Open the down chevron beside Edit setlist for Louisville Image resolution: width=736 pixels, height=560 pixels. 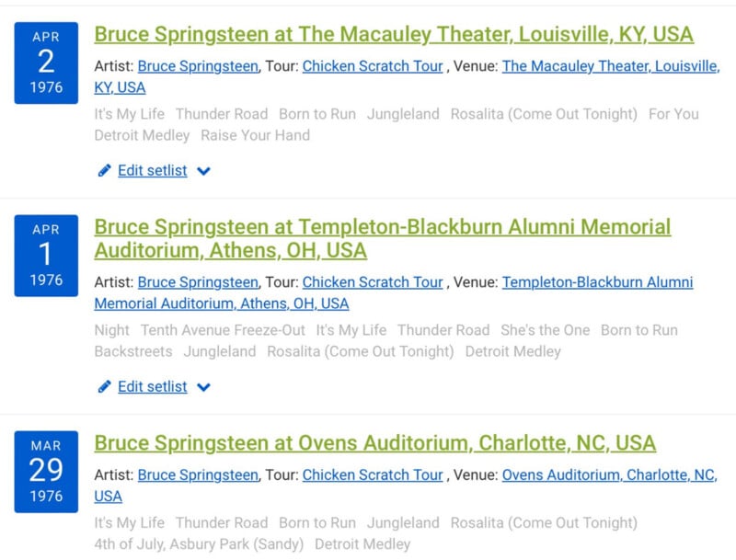coord(203,170)
